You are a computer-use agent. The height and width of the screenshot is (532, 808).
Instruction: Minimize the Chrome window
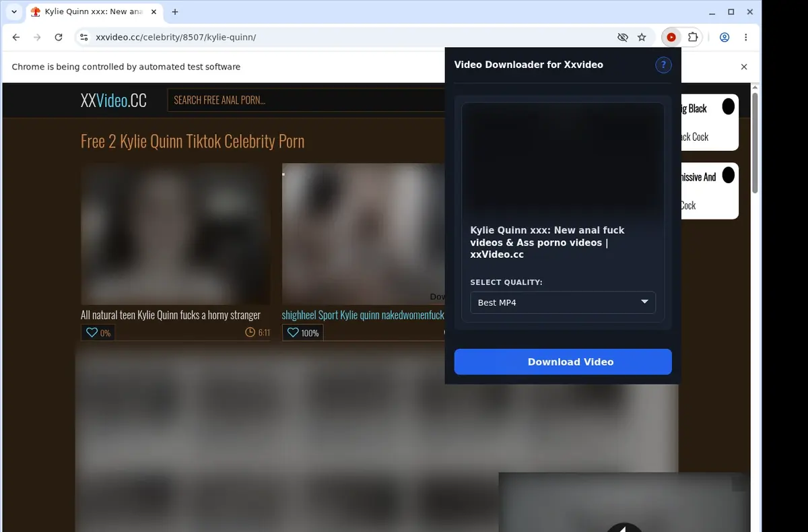pyautogui.click(x=713, y=12)
